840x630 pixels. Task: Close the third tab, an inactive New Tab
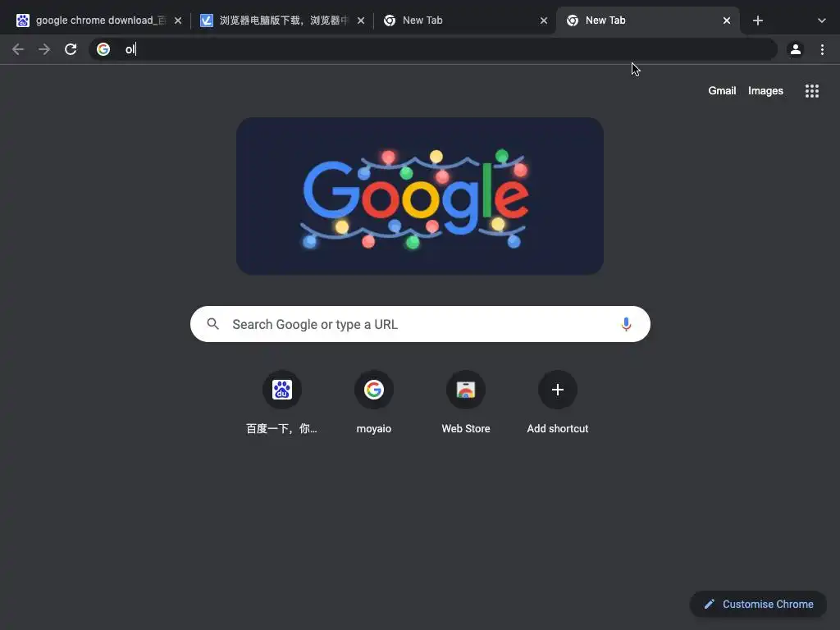click(x=544, y=21)
